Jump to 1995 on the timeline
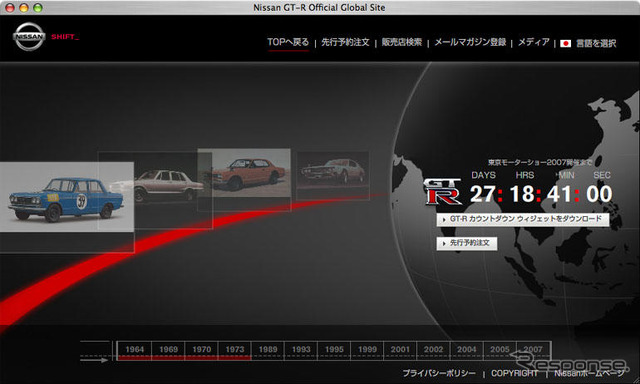The width and height of the screenshot is (640, 384). (334, 350)
